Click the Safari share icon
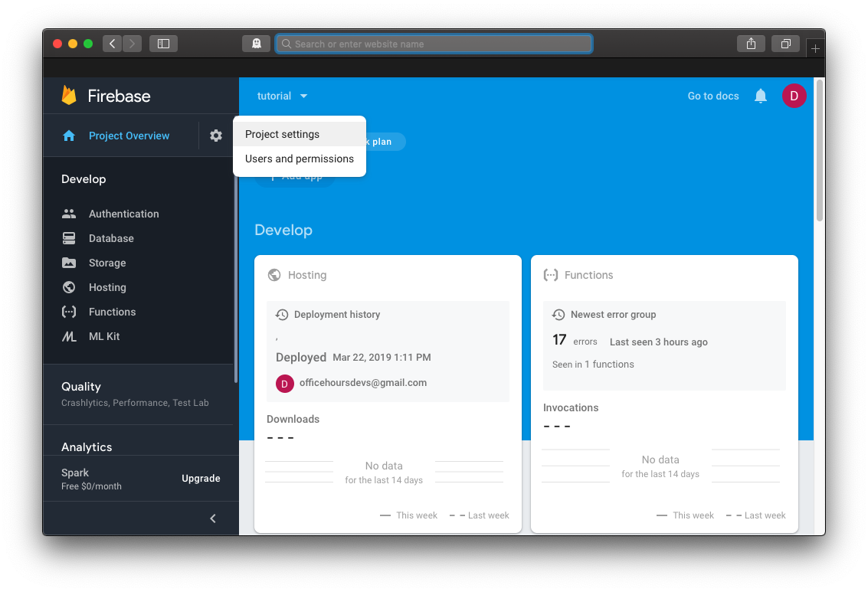Screen dimensions: 868x592 click(x=751, y=44)
